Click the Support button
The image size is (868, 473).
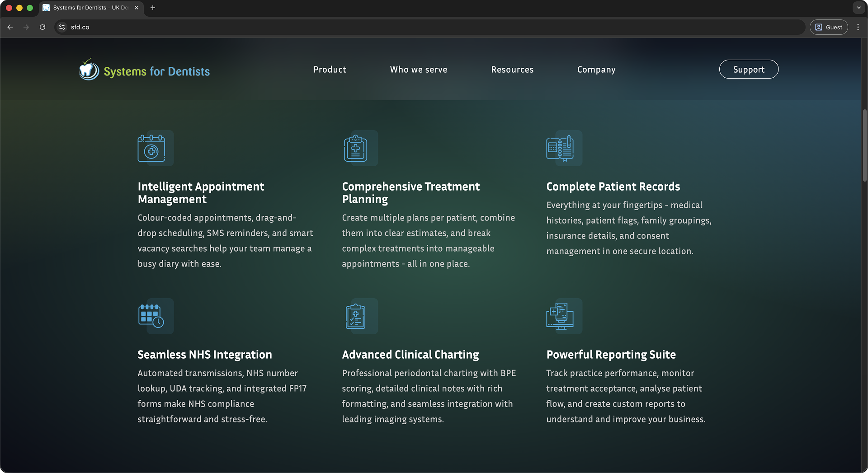(749, 69)
